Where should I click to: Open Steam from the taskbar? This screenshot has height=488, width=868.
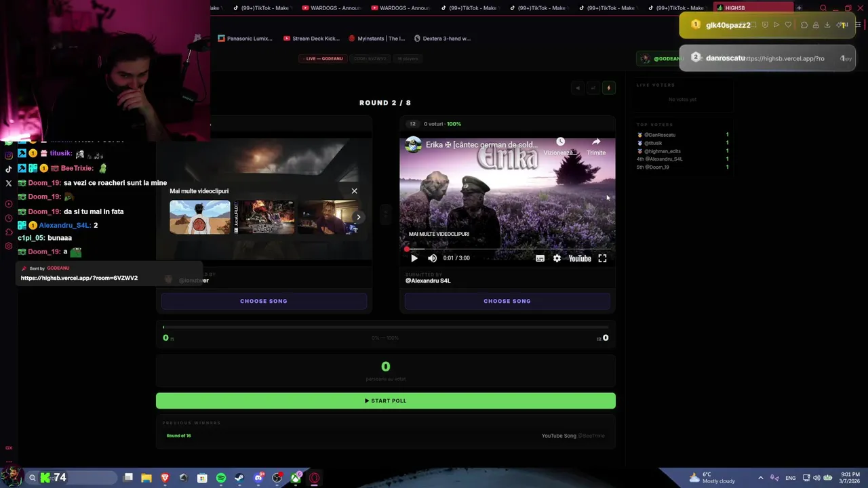point(239,478)
